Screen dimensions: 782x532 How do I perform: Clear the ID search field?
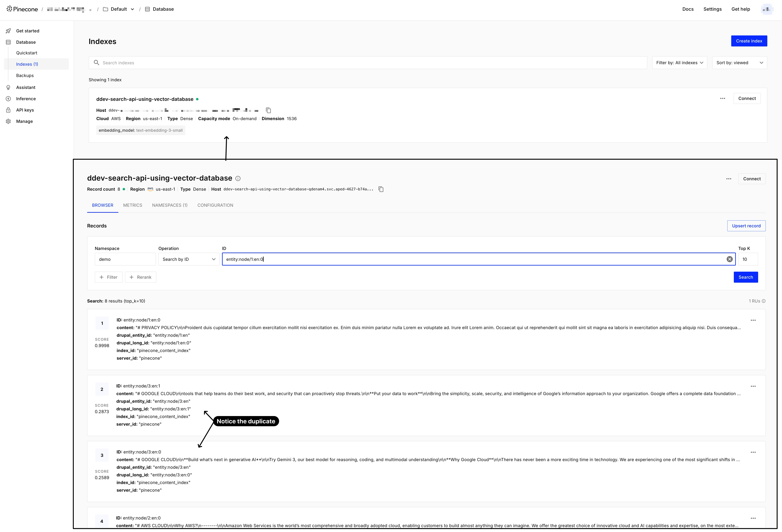tap(729, 259)
